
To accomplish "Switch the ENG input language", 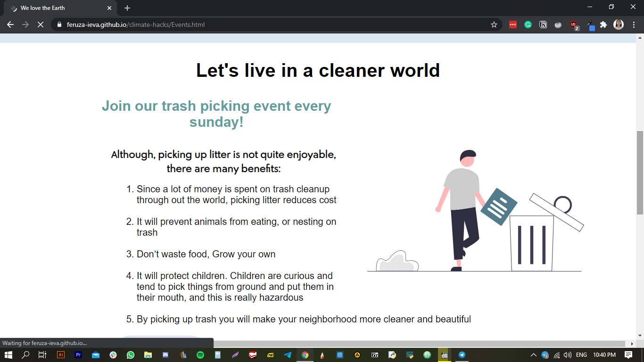I will (582, 355).
